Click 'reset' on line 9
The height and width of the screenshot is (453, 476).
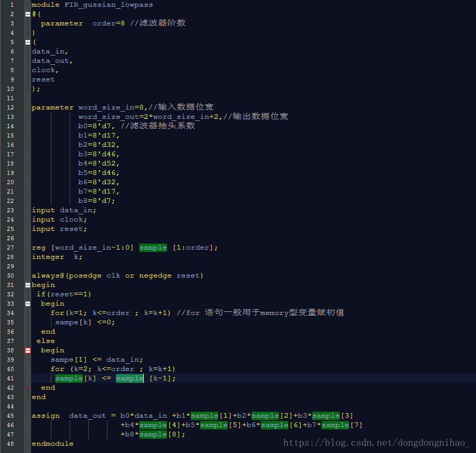(x=43, y=79)
